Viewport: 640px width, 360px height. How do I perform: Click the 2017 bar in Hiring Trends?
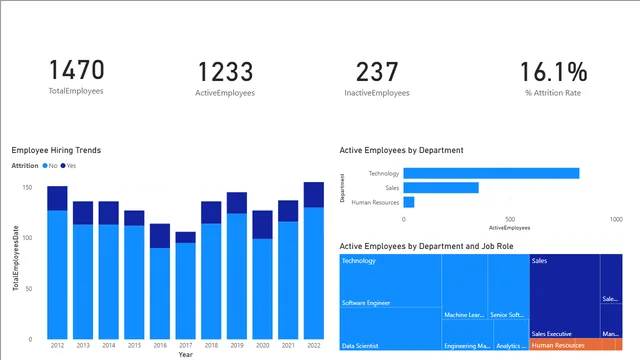[x=186, y=285]
